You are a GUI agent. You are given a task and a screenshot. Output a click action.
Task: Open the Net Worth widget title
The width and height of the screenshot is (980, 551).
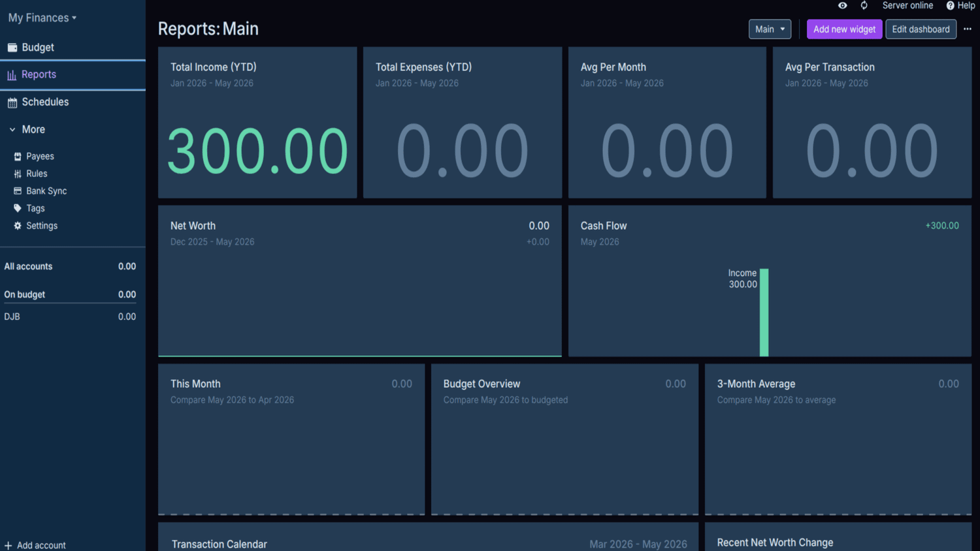point(193,226)
